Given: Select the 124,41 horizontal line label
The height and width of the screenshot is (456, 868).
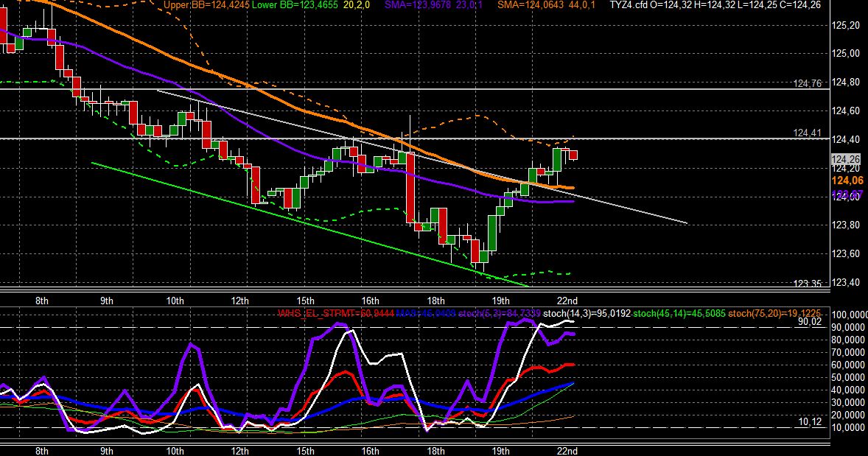Looking at the screenshot, I should [x=808, y=133].
